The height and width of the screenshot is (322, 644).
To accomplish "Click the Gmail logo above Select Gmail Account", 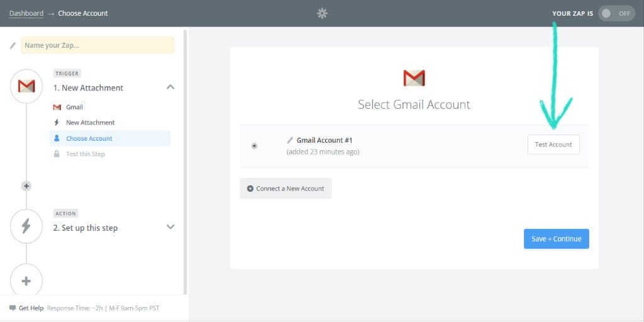I will [414, 78].
